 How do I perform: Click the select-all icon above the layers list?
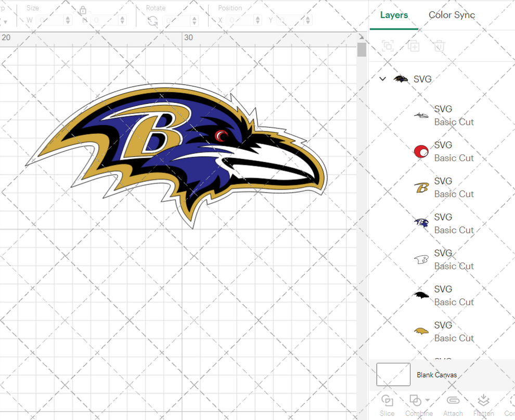388,46
